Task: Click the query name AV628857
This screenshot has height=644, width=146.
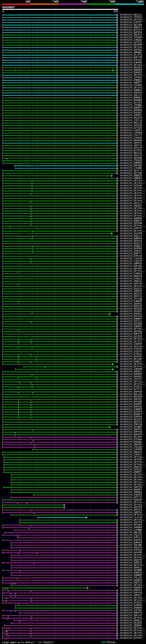Action: 8,7
